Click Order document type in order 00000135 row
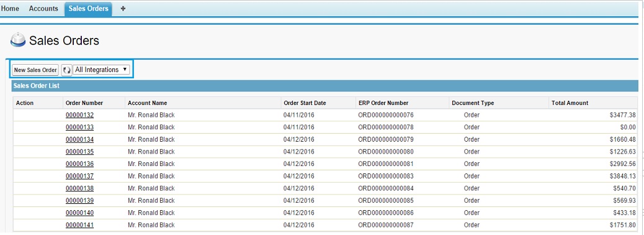This screenshot has width=644, height=235. [x=472, y=152]
